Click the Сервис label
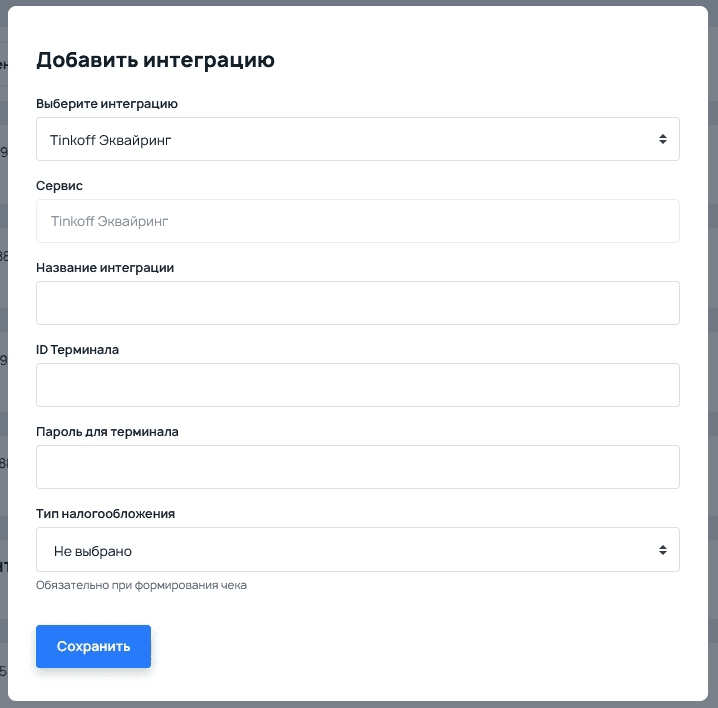The height and width of the screenshot is (708, 718). pyautogui.click(x=59, y=186)
